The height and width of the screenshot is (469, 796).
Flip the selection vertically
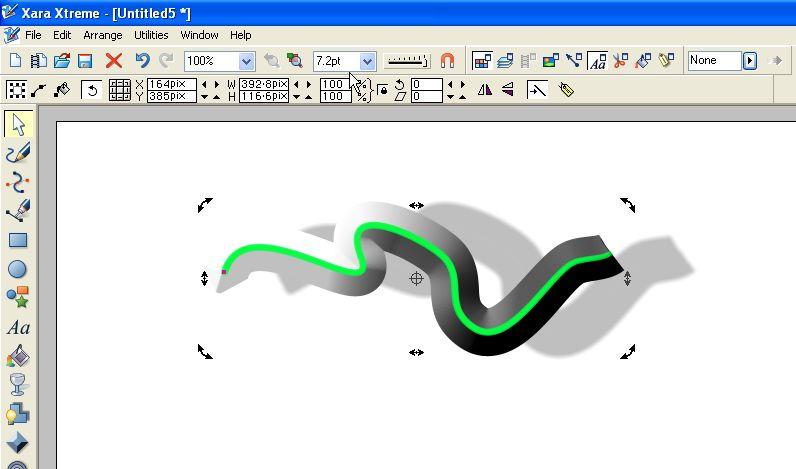[x=508, y=90]
